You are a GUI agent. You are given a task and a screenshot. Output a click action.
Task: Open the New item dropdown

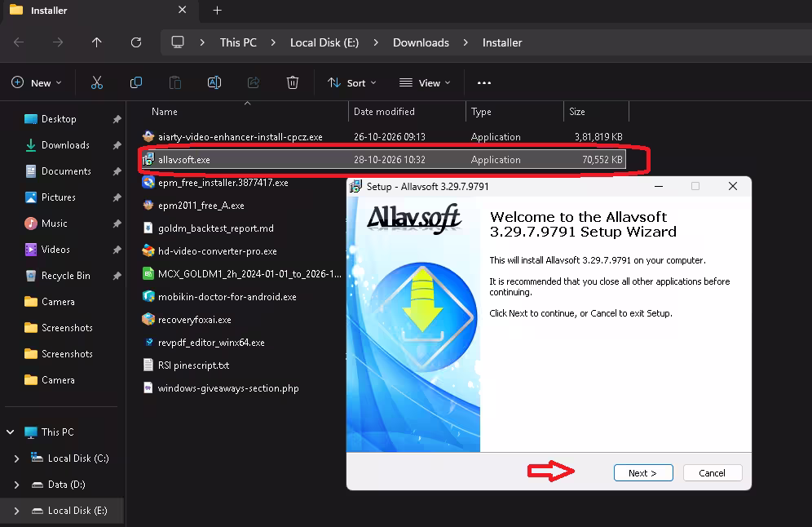click(x=37, y=83)
